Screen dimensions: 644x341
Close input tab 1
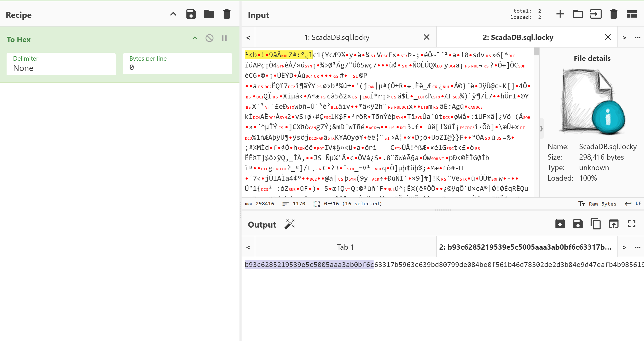pos(426,37)
